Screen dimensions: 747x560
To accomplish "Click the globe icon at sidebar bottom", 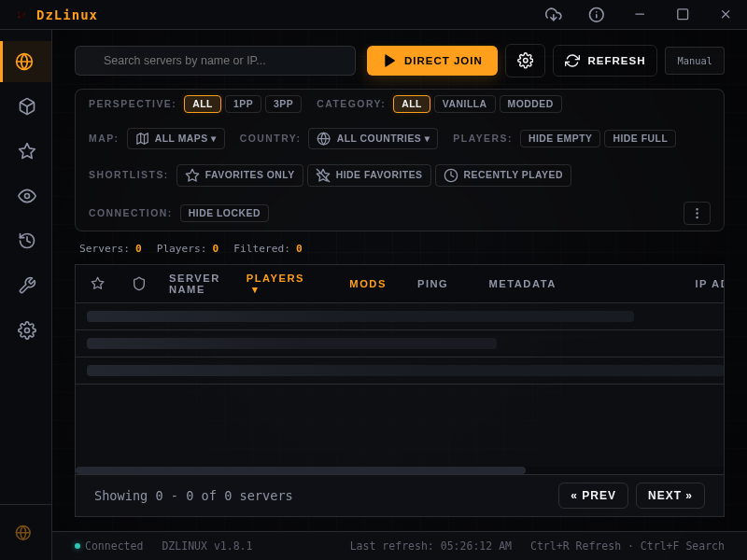I will [x=23, y=532].
